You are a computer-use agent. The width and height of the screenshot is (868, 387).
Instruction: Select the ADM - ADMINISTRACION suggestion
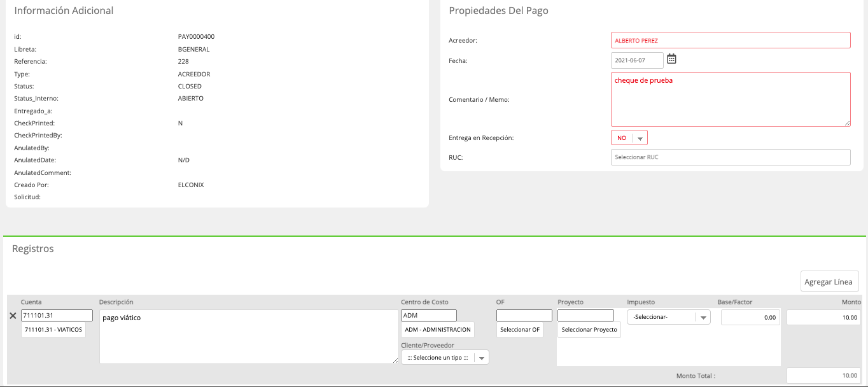[x=438, y=330]
